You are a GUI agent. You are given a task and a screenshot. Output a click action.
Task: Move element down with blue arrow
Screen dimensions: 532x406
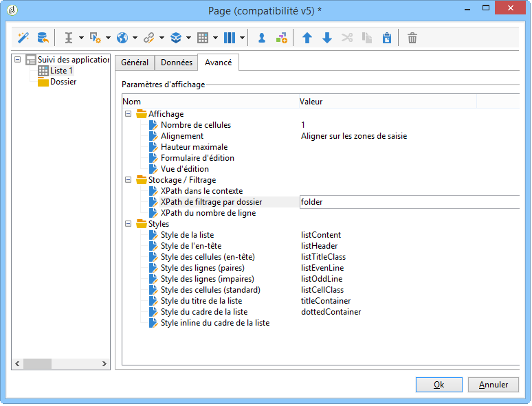(327, 38)
